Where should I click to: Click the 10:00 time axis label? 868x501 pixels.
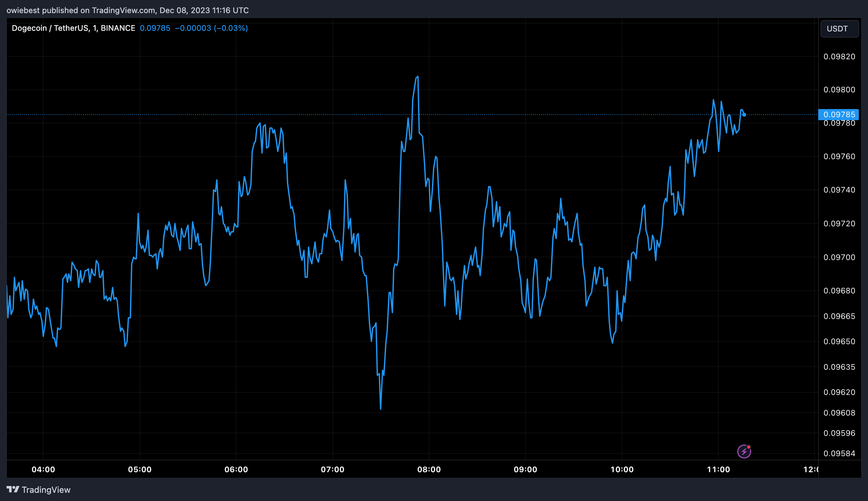622,469
